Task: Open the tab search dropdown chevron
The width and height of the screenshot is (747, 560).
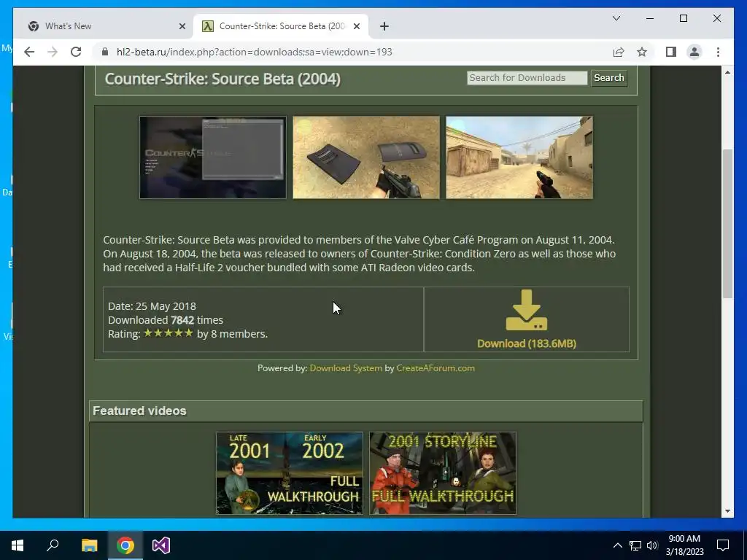Action: coord(616,18)
